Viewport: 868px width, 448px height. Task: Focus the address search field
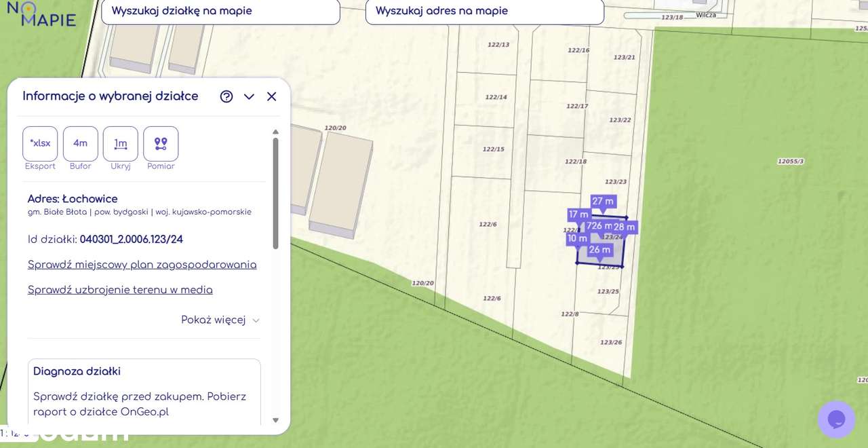(484, 12)
